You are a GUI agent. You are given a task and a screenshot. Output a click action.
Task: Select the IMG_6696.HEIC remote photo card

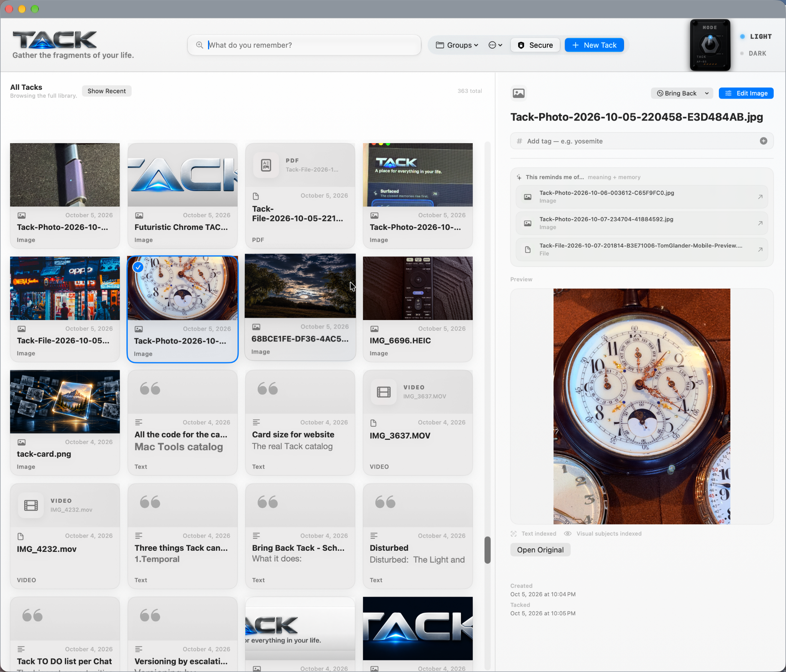coord(418,309)
